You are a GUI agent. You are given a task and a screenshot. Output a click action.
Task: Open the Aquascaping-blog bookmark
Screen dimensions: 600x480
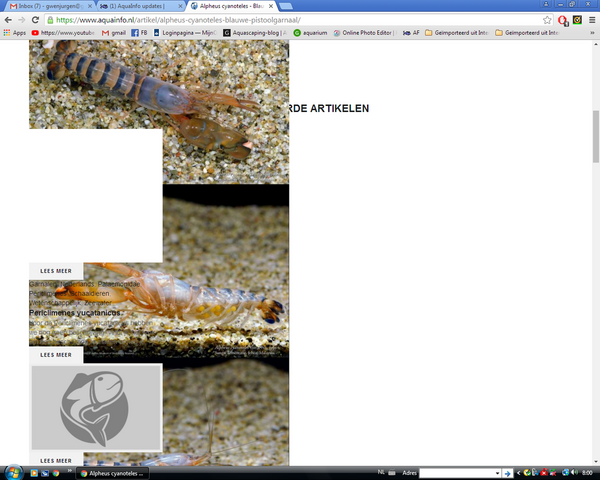coord(256,32)
